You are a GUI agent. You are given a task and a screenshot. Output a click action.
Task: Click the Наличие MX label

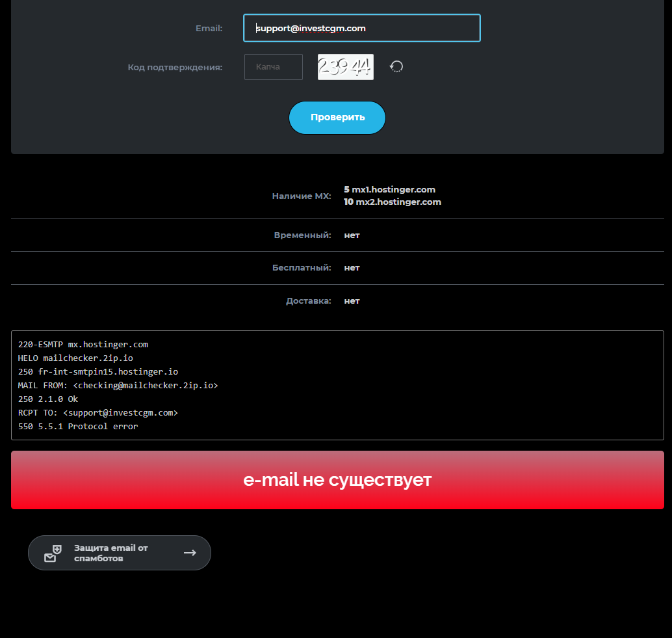click(x=302, y=196)
